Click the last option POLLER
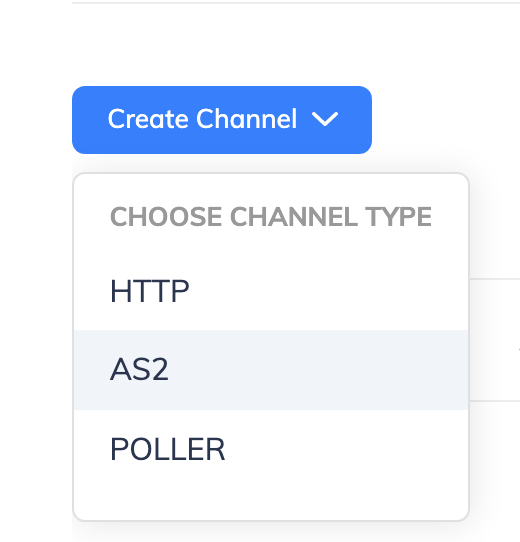Image resolution: width=520 pixels, height=542 pixels. (271, 449)
